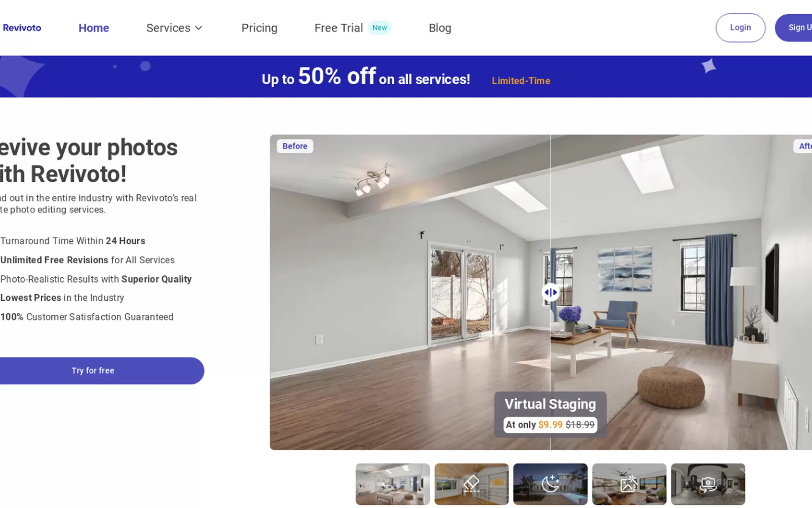Click the Before label on the image
The width and height of the screenshot is (812, 508).
(x=295, y=146)
